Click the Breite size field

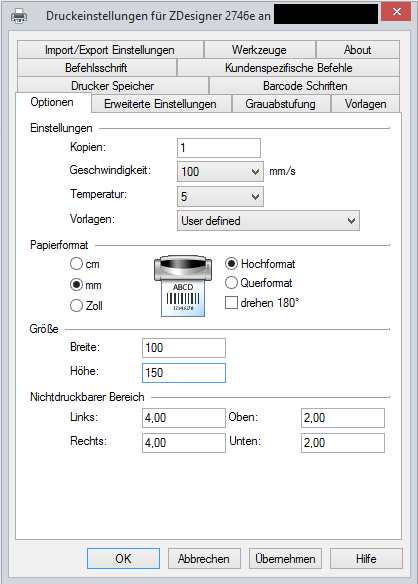point(184,348)
